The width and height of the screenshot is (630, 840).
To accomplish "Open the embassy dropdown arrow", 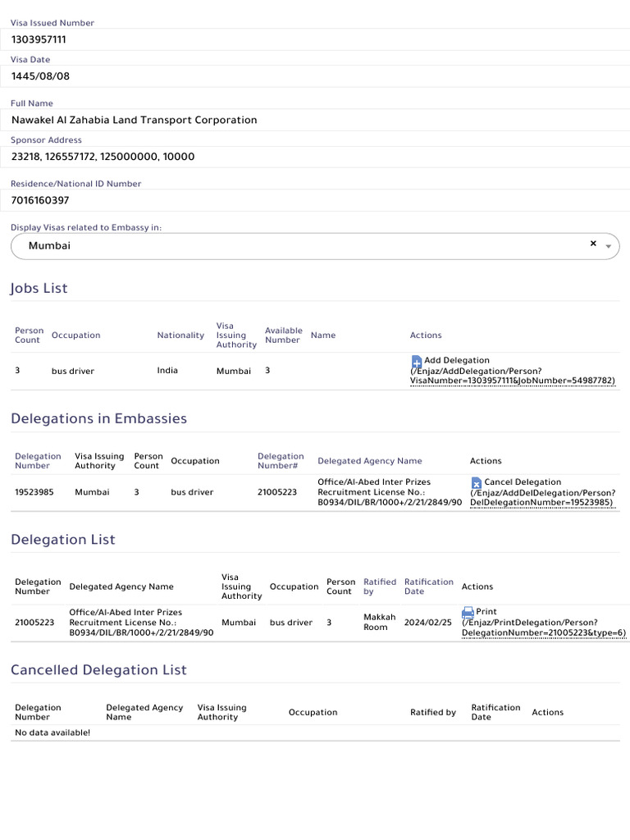I will point(608,246).
